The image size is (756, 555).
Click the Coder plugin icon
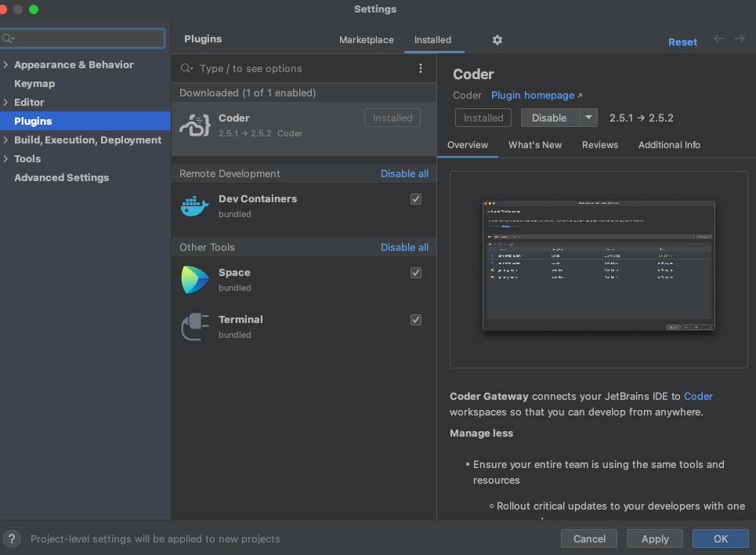[194, 125]
